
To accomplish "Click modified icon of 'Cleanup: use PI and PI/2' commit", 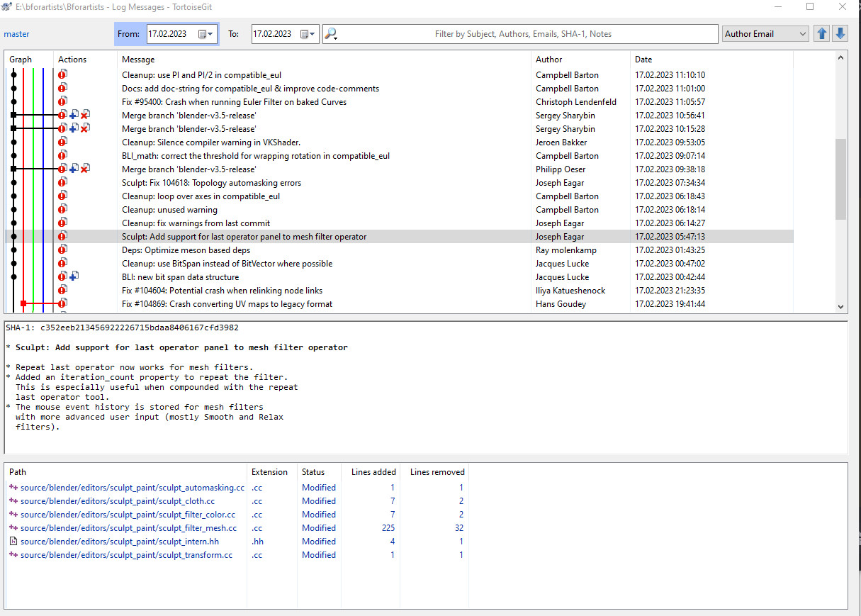I will tap(62, 74).
